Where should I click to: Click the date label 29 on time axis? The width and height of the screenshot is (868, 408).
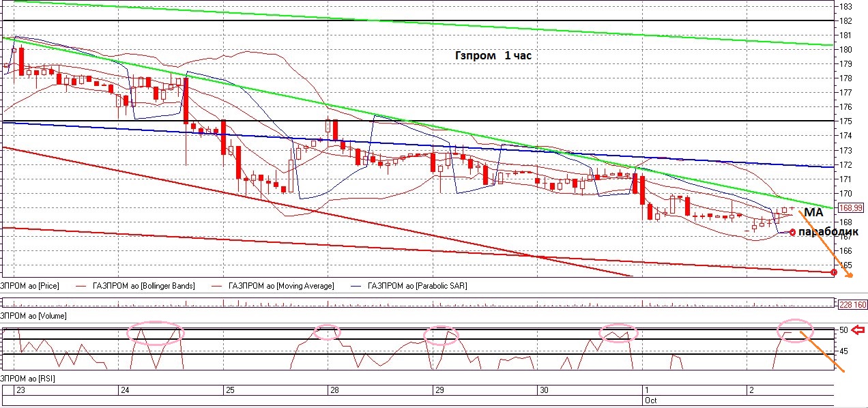[x=439, y=390]
